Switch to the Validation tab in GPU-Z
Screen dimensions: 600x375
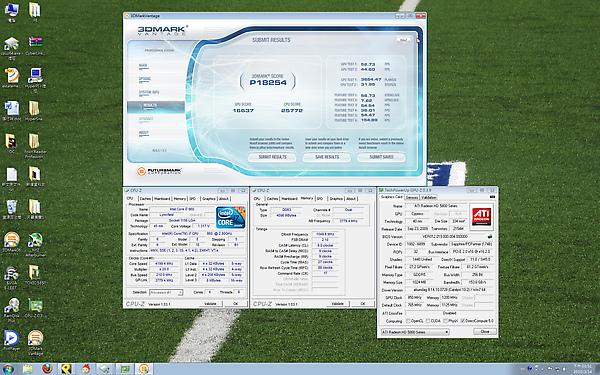point(429,197)
